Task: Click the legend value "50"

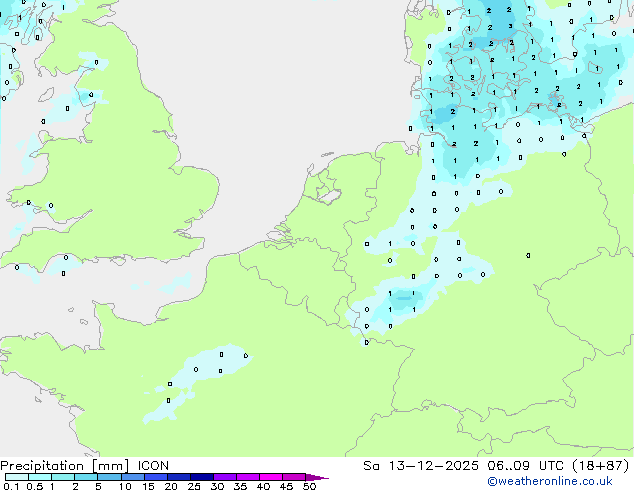Action: 309,486
